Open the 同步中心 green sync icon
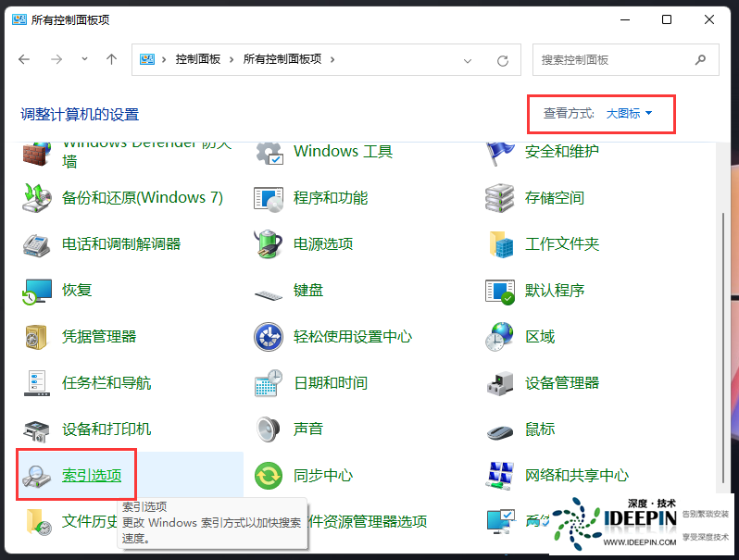The width and height of the screenshot is (739, 560). coord(269,476)
